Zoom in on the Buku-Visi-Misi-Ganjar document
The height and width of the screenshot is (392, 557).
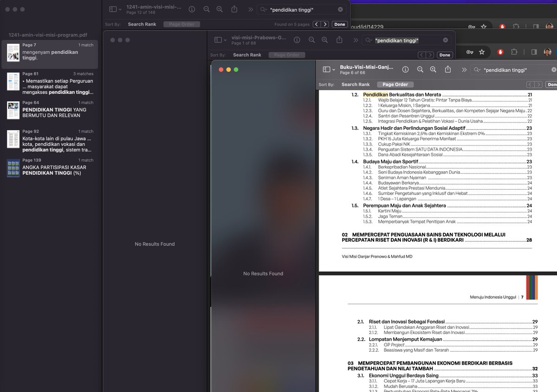click(433, 70)
